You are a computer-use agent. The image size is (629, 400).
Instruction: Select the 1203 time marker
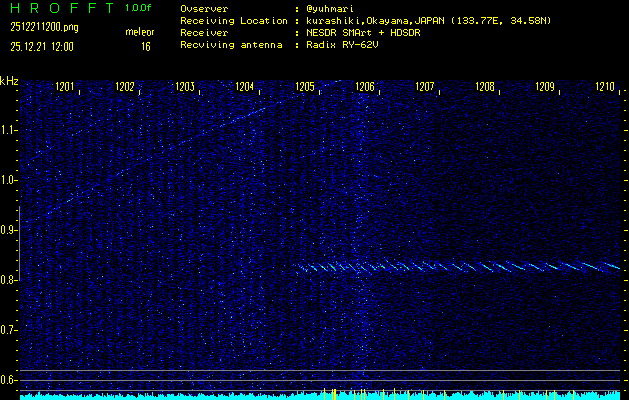tap(185, 87)
